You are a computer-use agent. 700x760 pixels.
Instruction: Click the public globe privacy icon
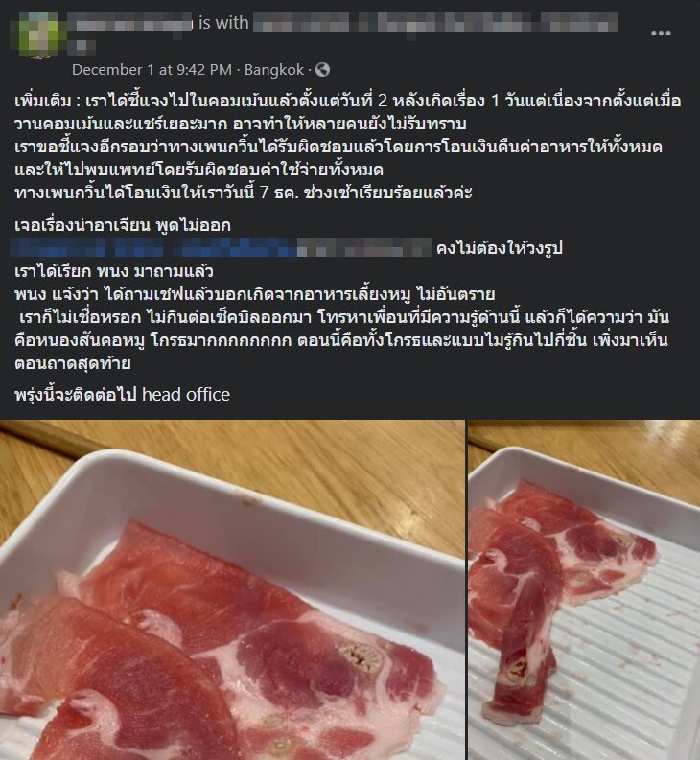pos(322,70)
